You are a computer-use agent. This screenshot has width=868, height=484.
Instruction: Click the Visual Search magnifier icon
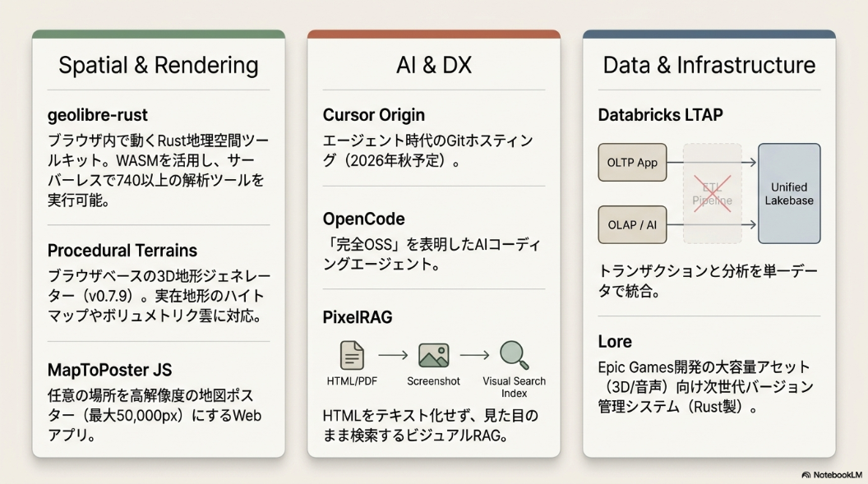[515, 355]
